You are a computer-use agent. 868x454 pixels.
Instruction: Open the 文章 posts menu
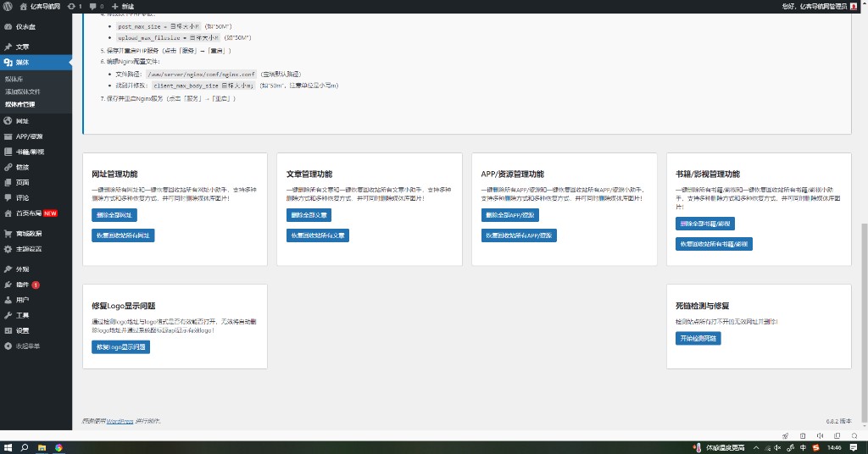coord(22,47)
